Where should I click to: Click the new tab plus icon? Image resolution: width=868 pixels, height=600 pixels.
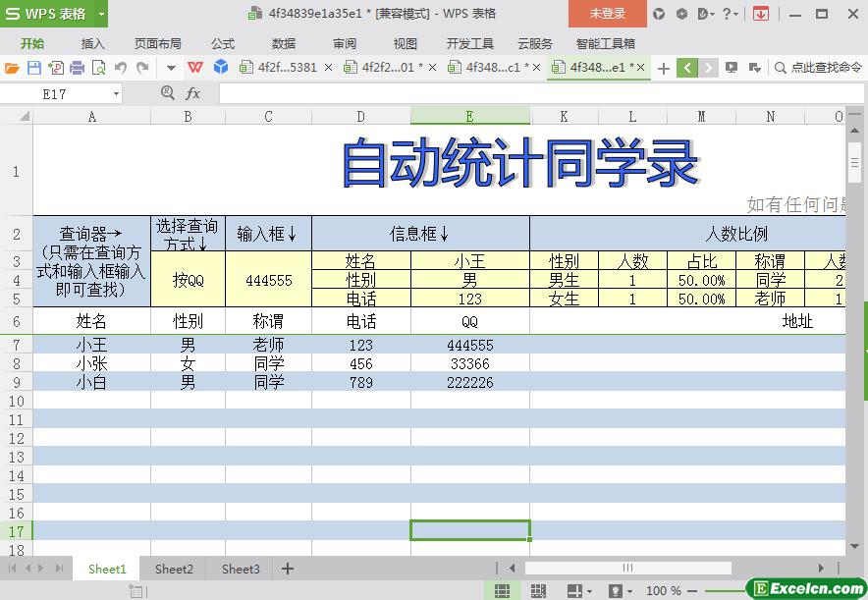pyautogui.click(x=664, y=68)
